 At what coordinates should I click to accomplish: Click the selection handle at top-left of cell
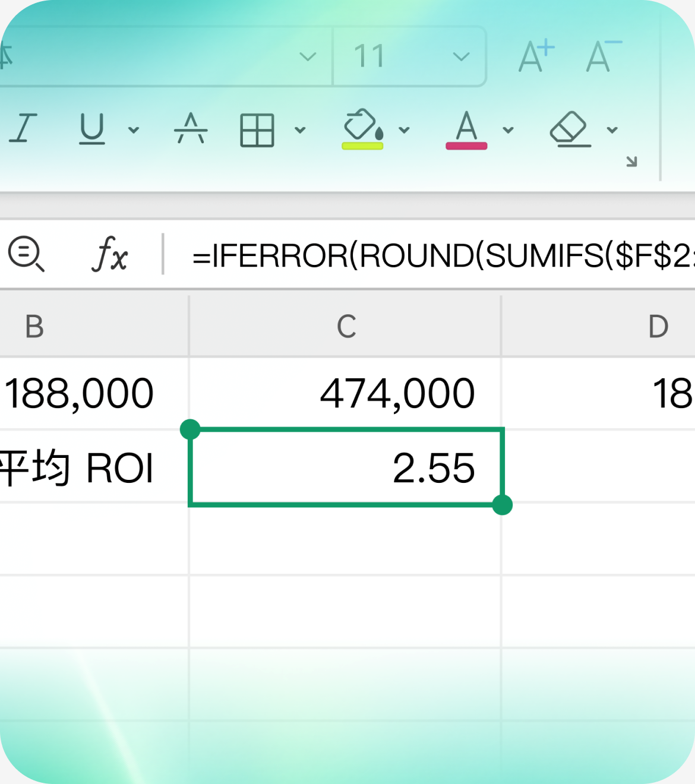click(x=190, y=429)
